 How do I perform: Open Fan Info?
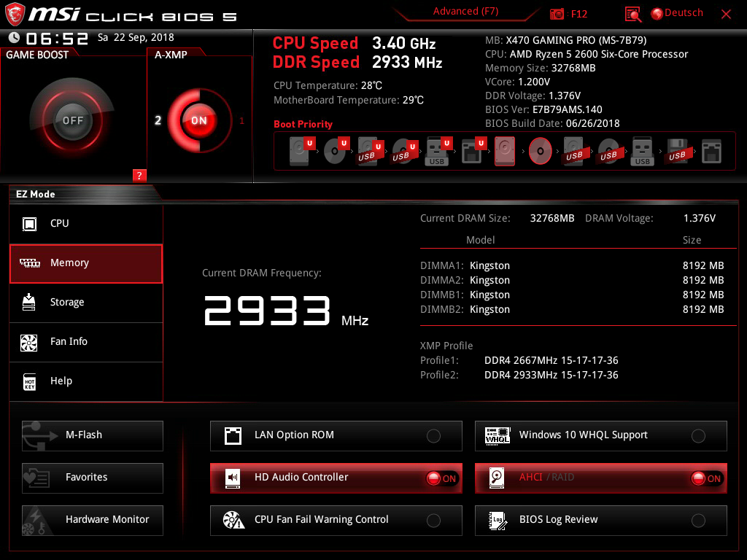(x=85, y=342)
